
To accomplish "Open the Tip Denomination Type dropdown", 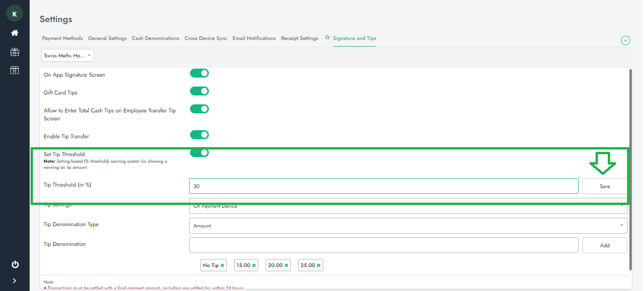I will [x=408, y=226].
